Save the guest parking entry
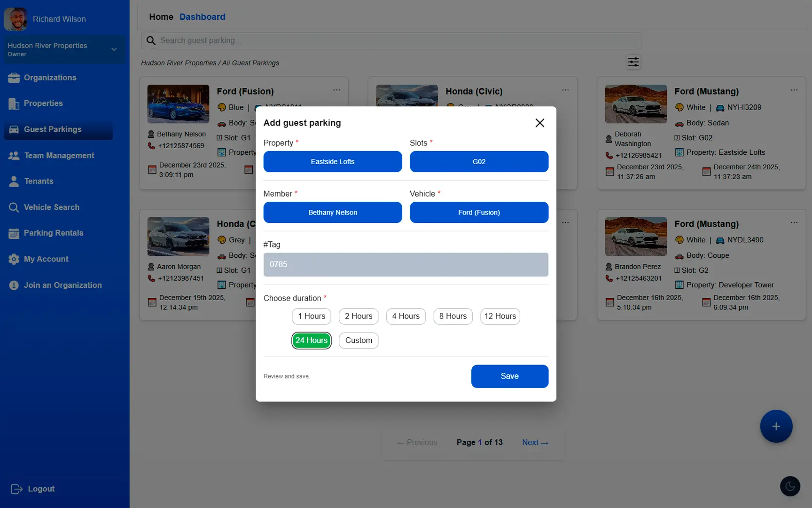812x508 pixels. [x=509, y=376]
